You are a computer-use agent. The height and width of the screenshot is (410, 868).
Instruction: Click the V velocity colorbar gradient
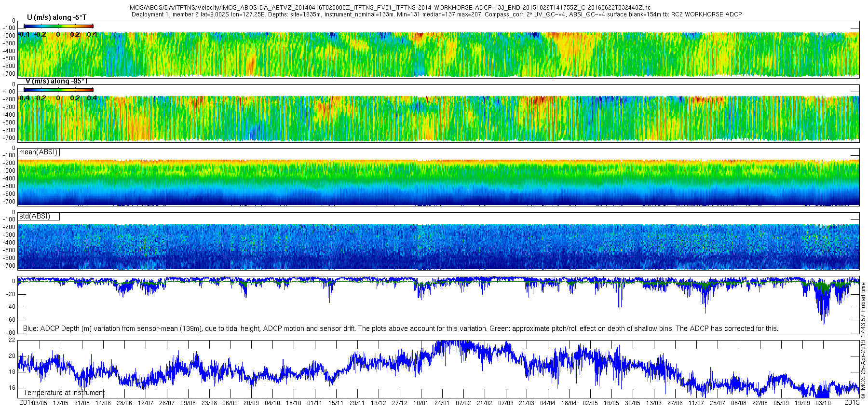click(58, 90)
